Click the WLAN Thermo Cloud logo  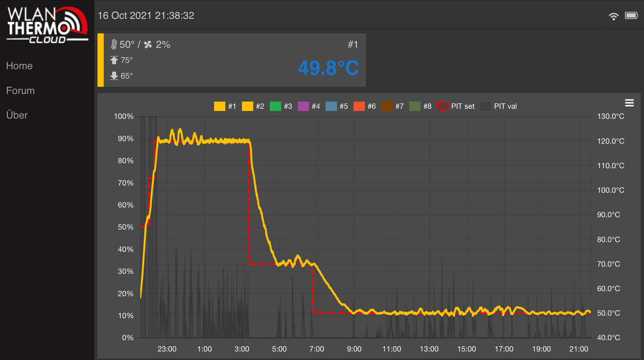[x=47, y=25]
